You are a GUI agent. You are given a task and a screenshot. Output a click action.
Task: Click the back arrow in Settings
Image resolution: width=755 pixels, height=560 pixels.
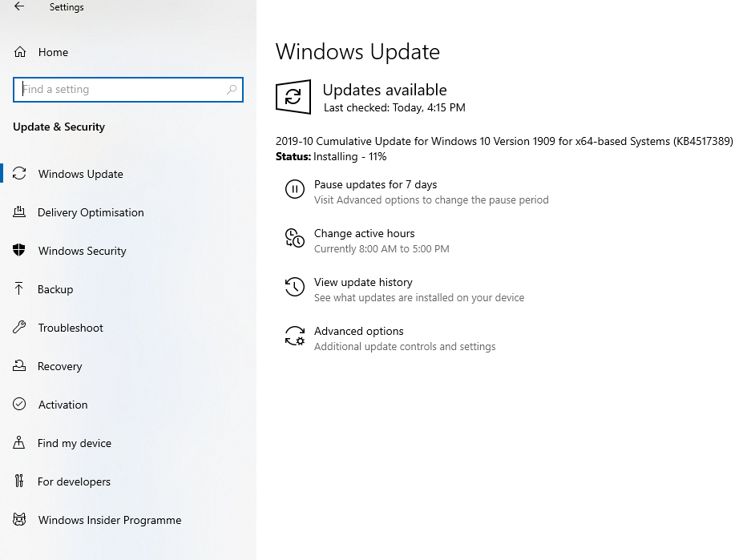pos(18,6)
